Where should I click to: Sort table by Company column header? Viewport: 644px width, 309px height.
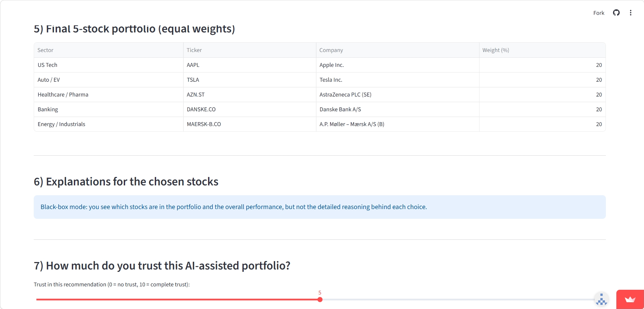click(398, 50)
